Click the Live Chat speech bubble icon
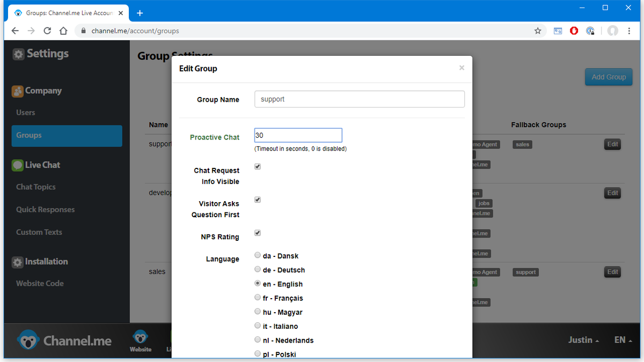The width and height of the screenshot is (644, 362). click(18, 165)
